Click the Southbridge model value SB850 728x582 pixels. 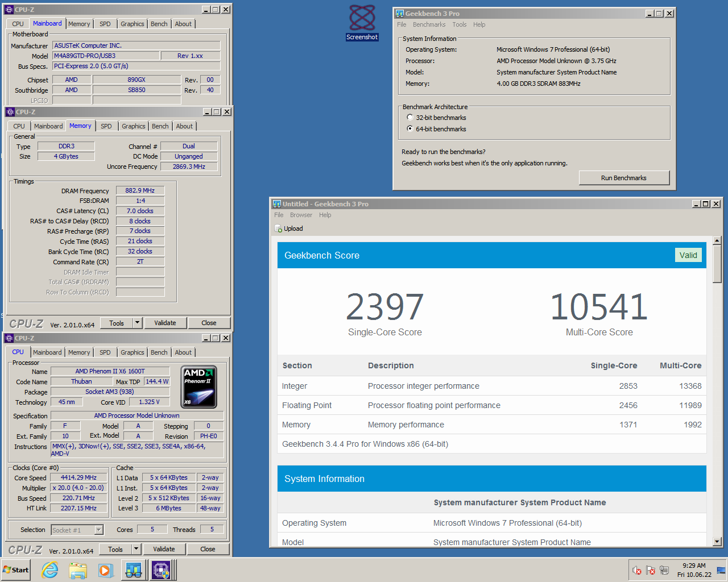(136, 90)
